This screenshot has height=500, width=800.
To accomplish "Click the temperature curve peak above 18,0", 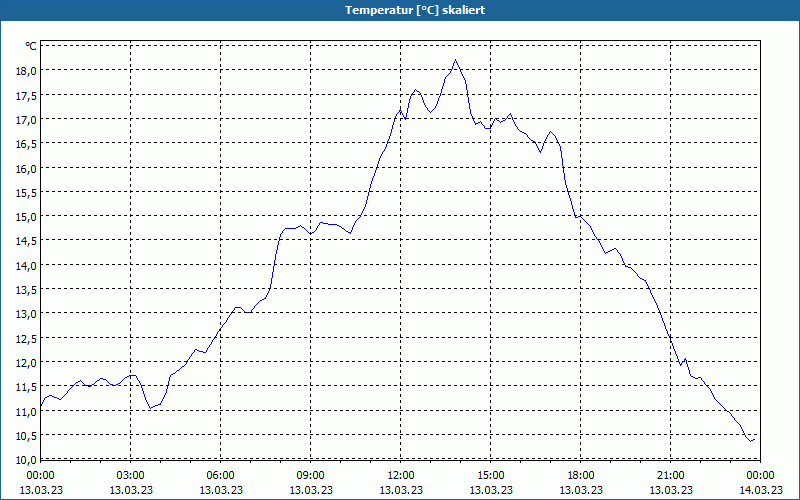I will (x=455, y=60).
